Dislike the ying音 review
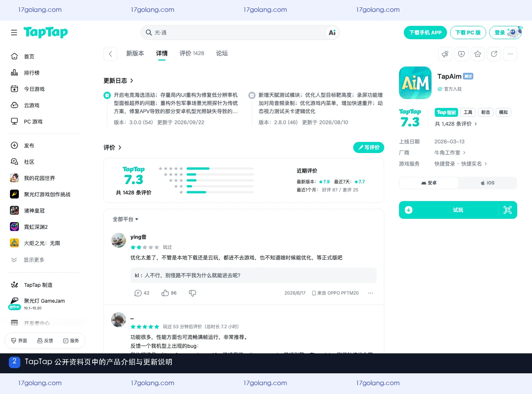Screen dimensions: 532x394 (192, 293)
